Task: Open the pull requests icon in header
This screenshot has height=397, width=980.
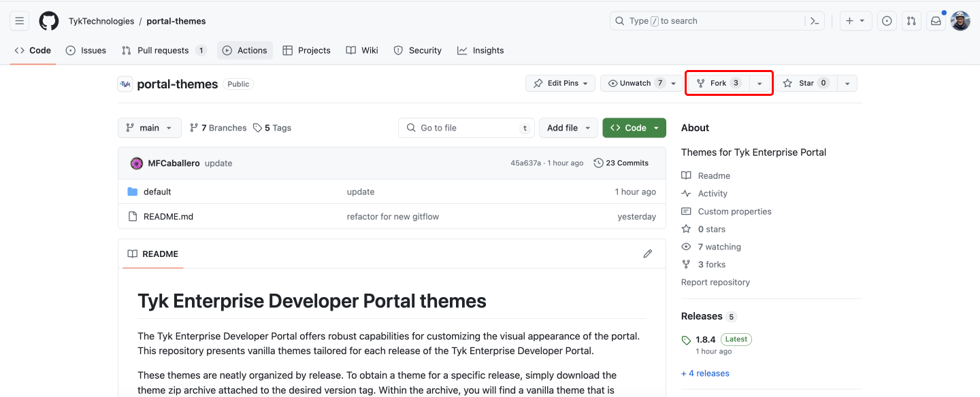Action: tap(911, 20)
